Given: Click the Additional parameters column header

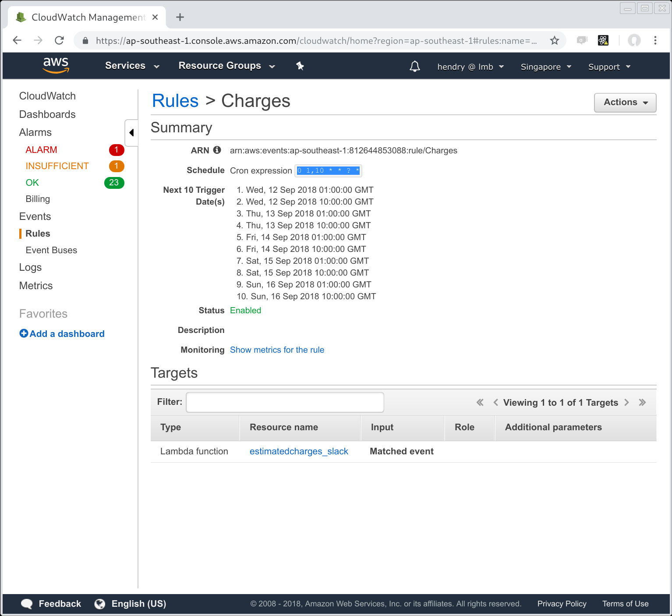Looking at the screenshot, I should tap(576, 428).
